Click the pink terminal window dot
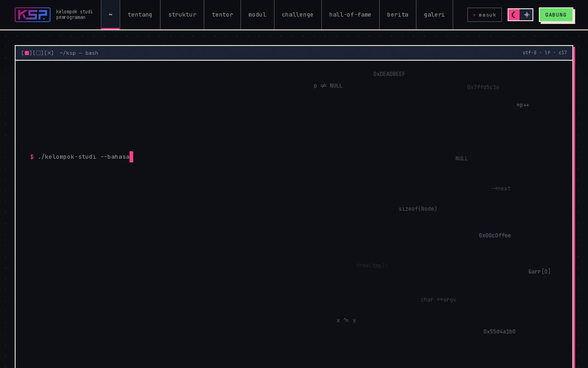The image size is (588, 368). (x=27, y=53)
